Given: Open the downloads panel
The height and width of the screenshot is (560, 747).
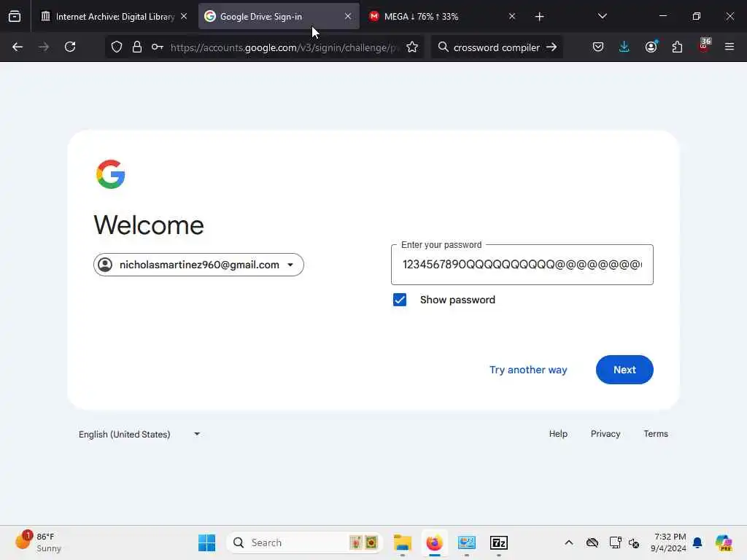Looking at the screenshot, I should 624,47.
